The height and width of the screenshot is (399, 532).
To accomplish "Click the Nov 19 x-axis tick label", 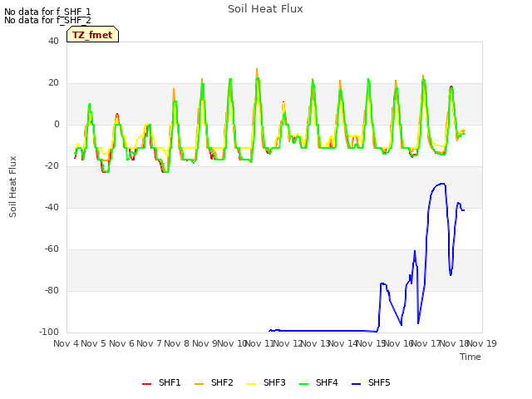I will pyautogui.click(x=482, y=343).
